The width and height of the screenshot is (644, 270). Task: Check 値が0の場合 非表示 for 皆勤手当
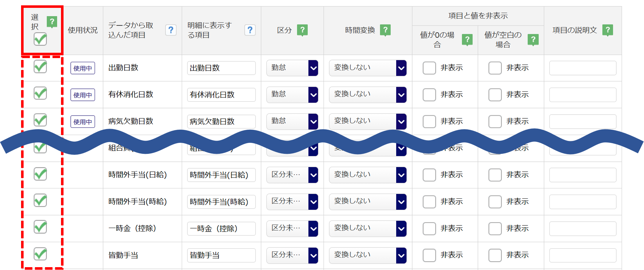click(429, 255)
